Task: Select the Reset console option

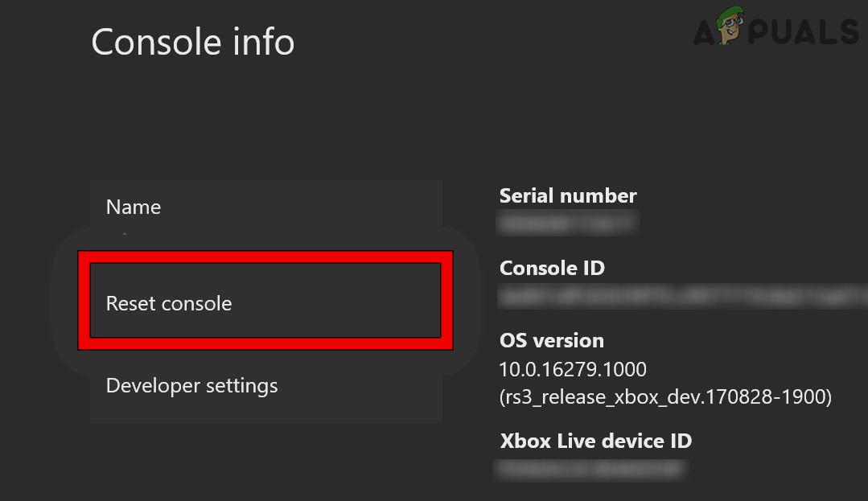Action: click(x=169, y=304)
